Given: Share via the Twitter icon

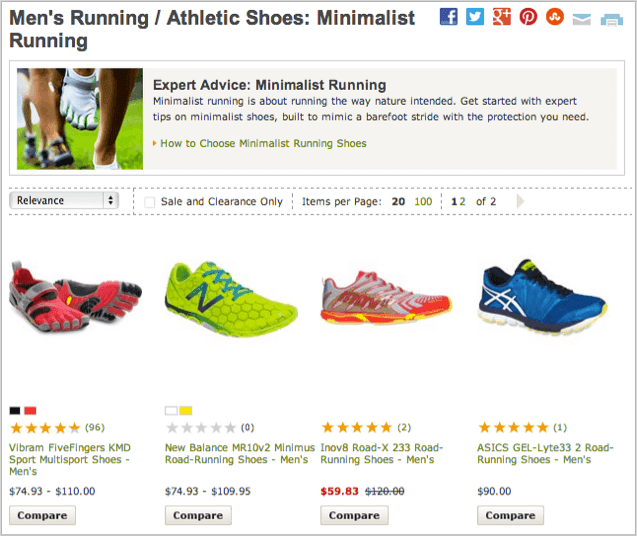Looking at the screenshot, I should click(x=475, y=17).
